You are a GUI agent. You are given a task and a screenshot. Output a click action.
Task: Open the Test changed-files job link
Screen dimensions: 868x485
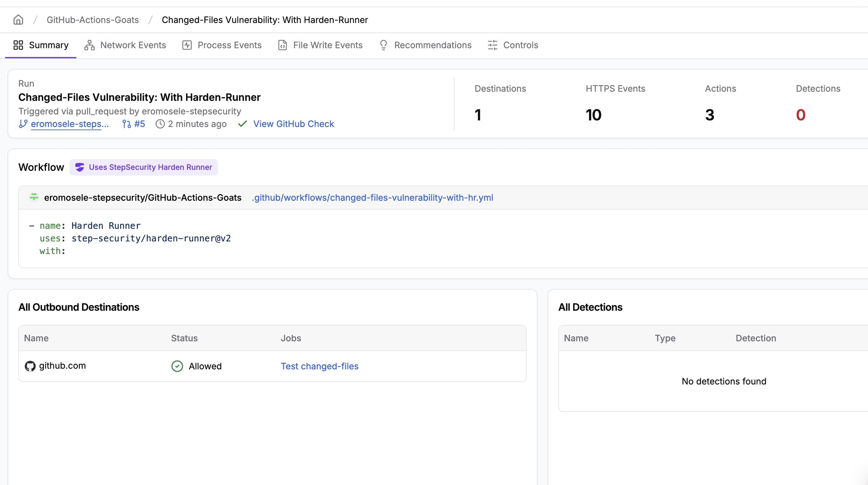click(319, 366)
